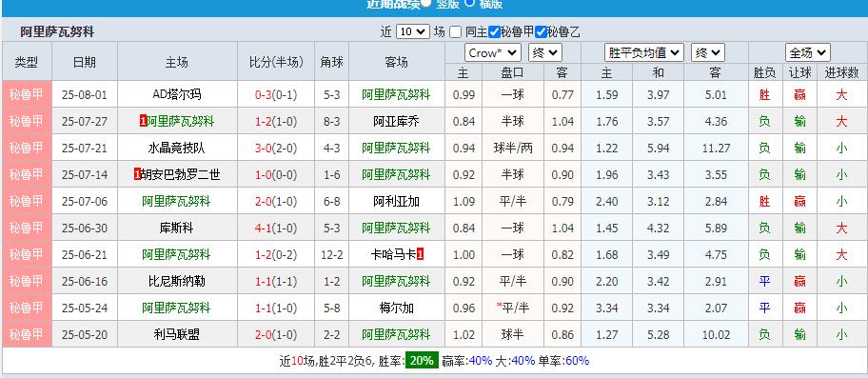This screenshot has width=868, height=378.
Task: Click the 比分(半场) column header
Action: click(276, 62)
